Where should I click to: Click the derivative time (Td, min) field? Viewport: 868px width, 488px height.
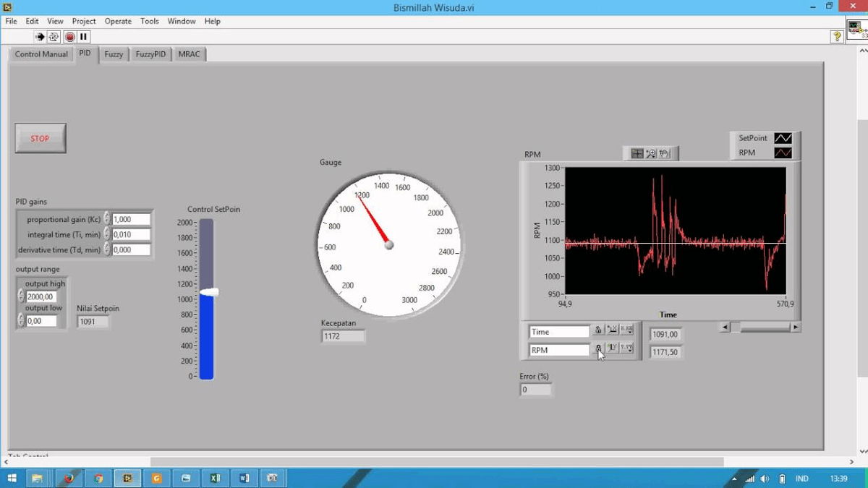click(x=132, y=249)
